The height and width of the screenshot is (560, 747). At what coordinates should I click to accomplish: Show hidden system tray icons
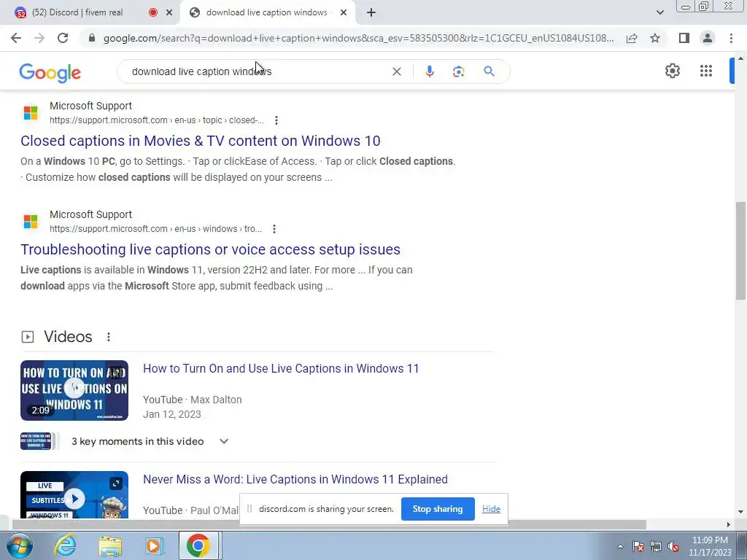[x=620, y=546]
